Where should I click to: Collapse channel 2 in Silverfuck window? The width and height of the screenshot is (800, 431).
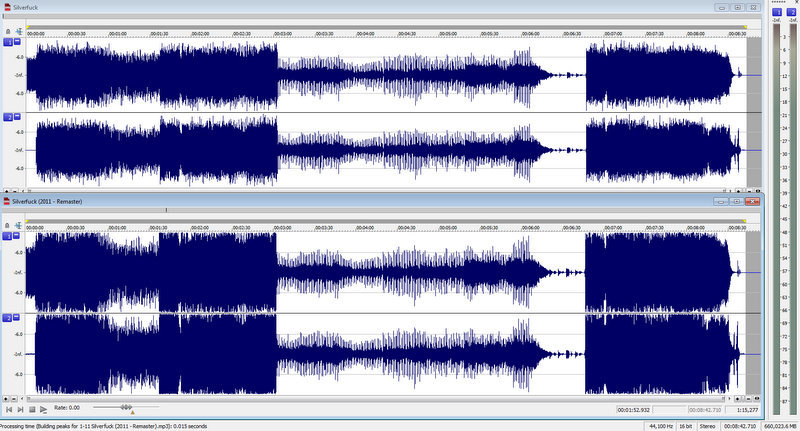17,117
